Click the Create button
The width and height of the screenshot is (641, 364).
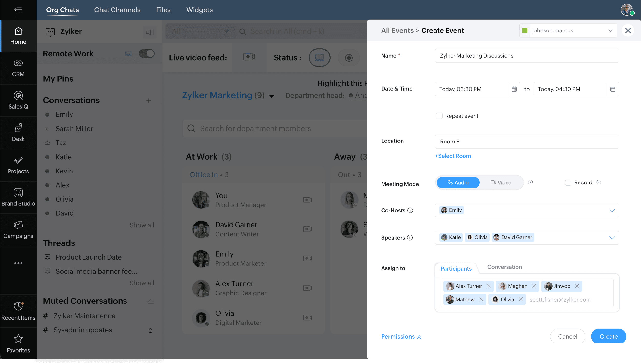click(608, 336)
